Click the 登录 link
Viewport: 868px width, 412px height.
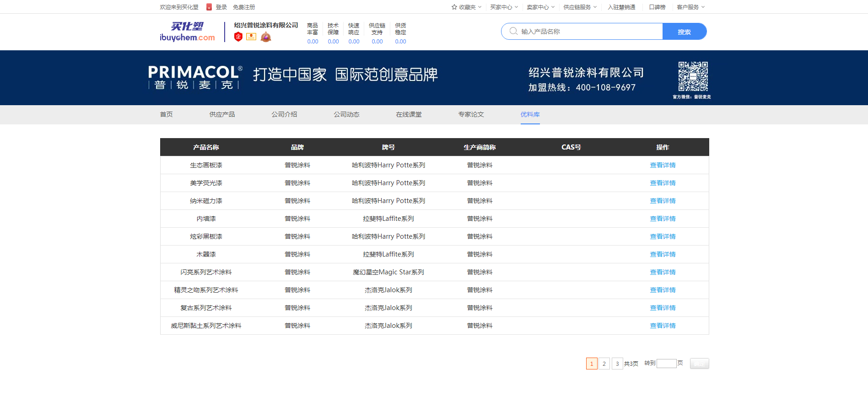[x=221, y=7]
